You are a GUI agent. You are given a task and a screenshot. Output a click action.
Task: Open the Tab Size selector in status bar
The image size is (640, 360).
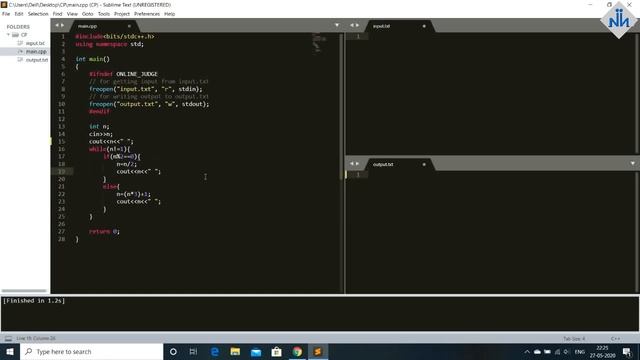(x=574, y=339)
